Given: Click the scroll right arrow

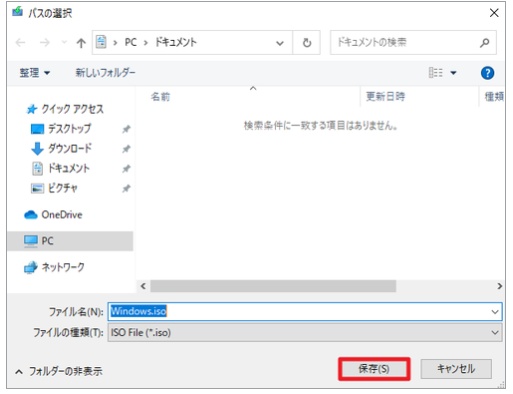Looking at the screenshot, I should tap(499, 286).
